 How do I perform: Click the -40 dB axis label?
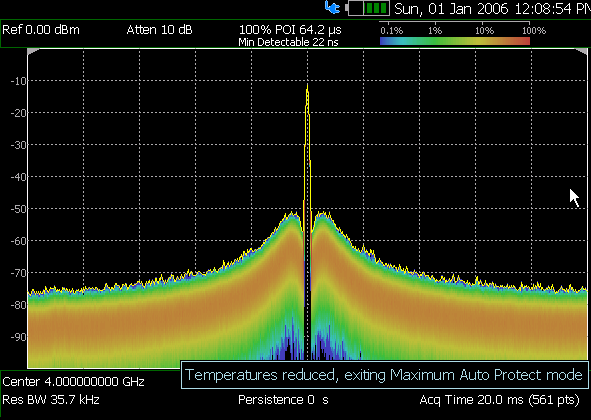point(19,177)
